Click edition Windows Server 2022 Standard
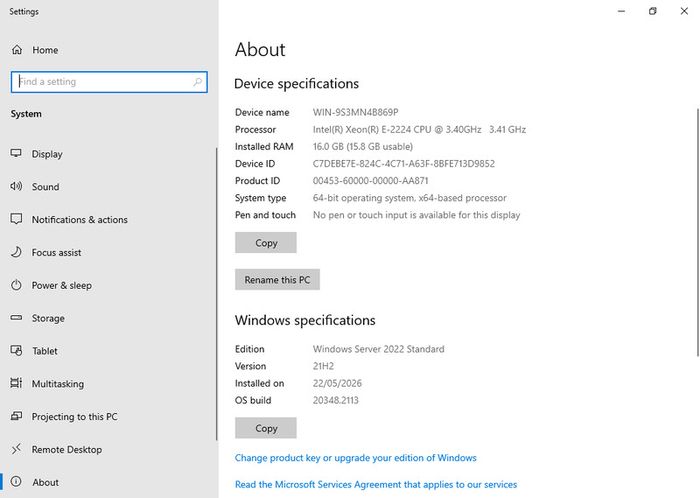This screenshot has width=700, height=498. click(x=379, y=349)
